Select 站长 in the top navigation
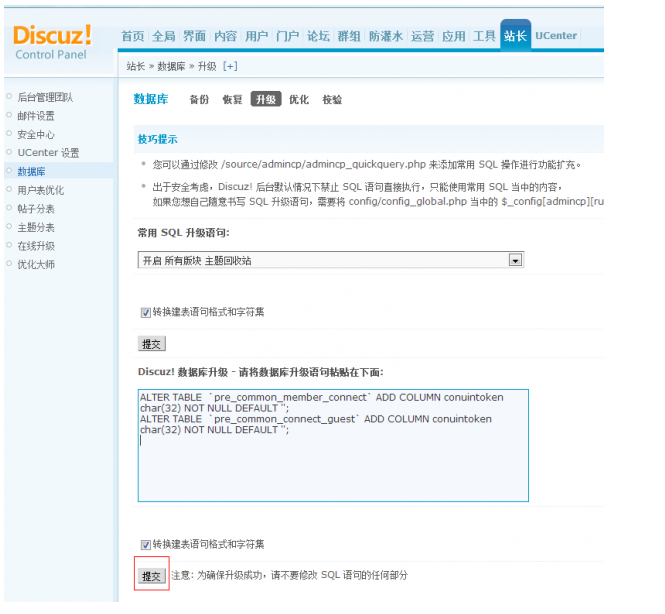Viewport: 665px width, 614px height. click(x=515, y=36)
